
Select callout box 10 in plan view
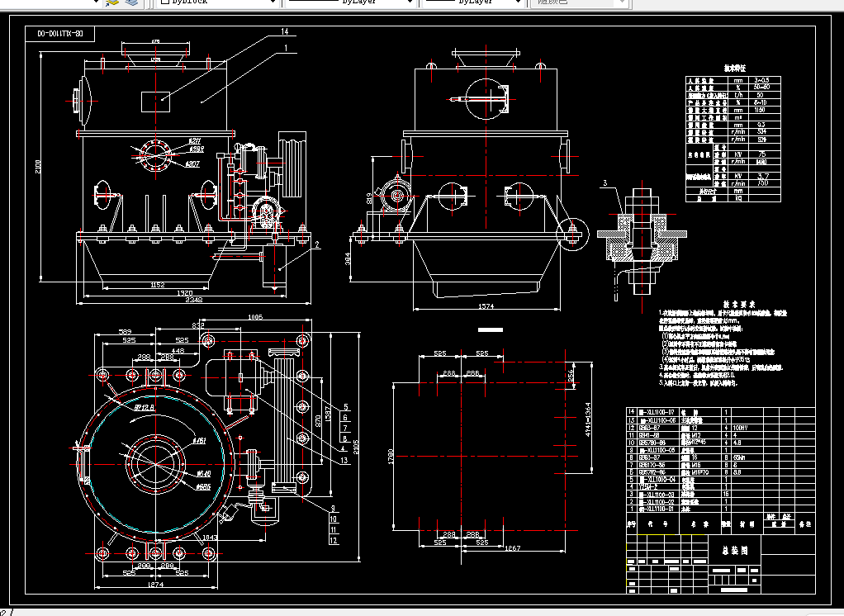[x=334, y=519]
